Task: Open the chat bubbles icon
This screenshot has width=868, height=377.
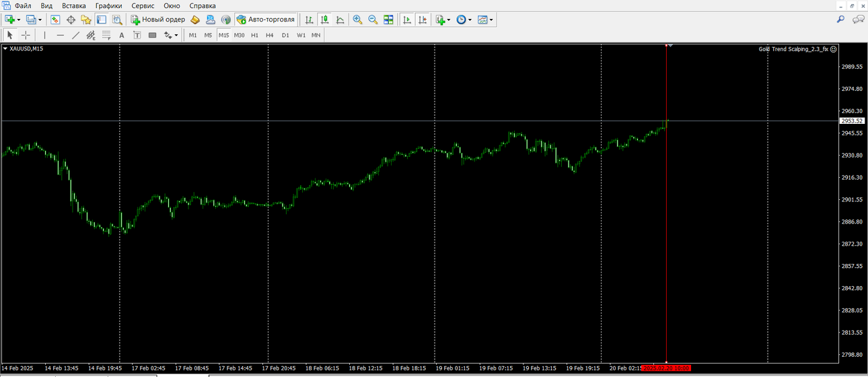Action: click(859, 20)
